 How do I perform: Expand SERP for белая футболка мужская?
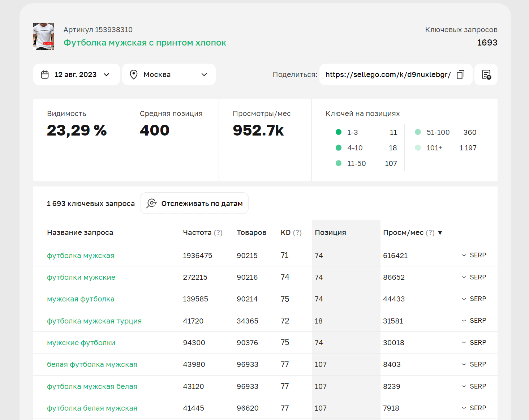[x=474, y=364]
